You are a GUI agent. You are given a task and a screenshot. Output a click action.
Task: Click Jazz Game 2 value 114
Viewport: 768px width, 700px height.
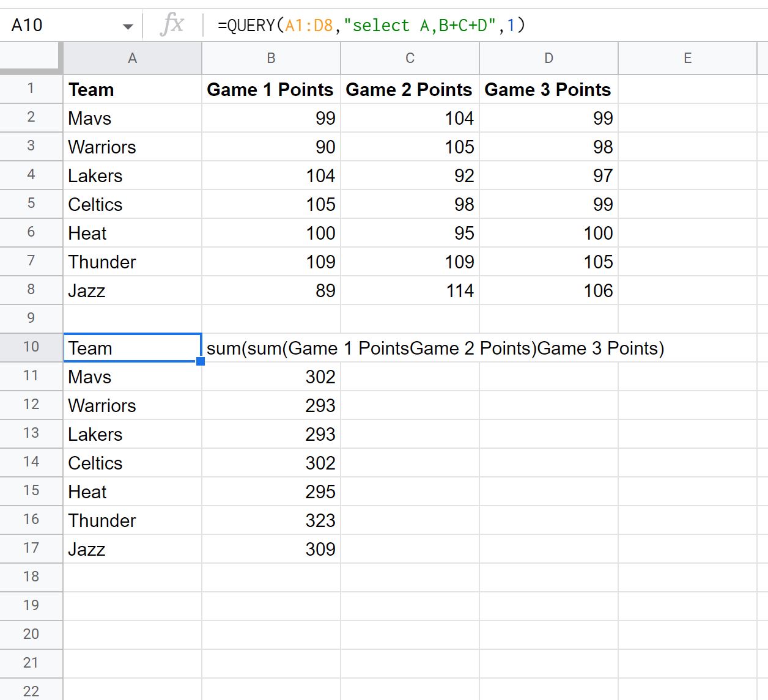point(410,290)
